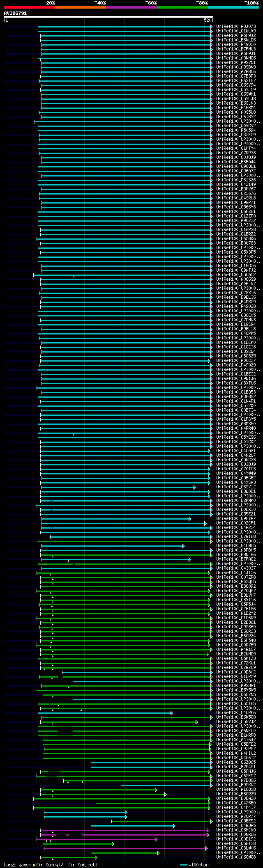Screen dimensions: 263x868
Task: Click the green ~80% identity color band
Action: [x=182, y=7]
